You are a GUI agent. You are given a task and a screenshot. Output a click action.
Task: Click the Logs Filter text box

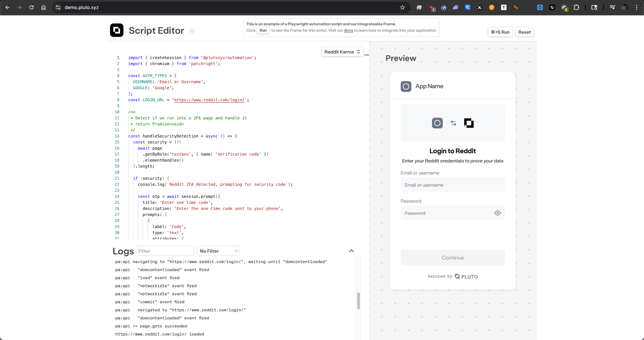click(165, 251)
